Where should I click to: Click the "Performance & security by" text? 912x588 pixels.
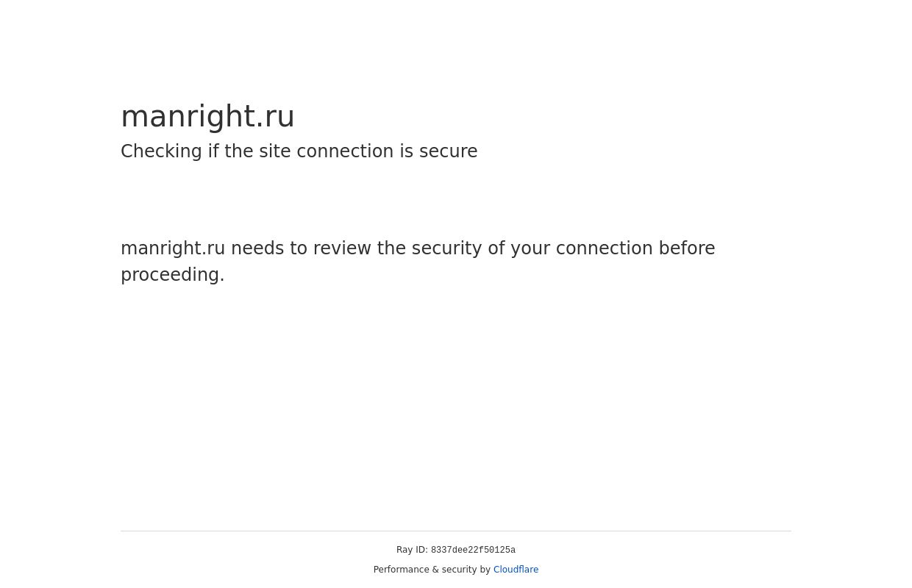point(432,570)
